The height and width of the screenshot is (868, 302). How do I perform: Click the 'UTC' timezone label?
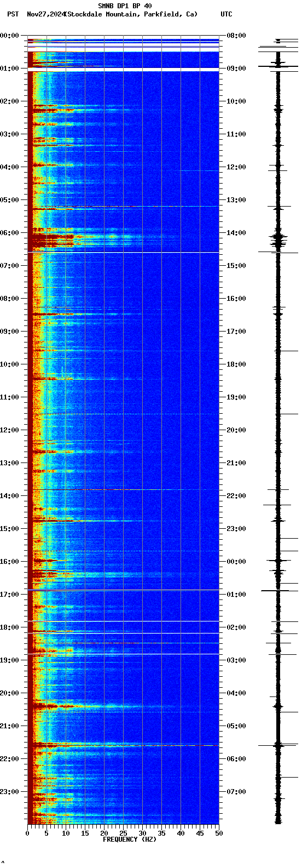click(x=226, y=14)
